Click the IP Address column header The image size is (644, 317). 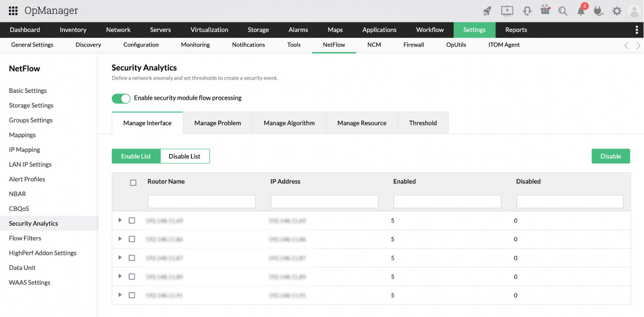pos(285,181)
